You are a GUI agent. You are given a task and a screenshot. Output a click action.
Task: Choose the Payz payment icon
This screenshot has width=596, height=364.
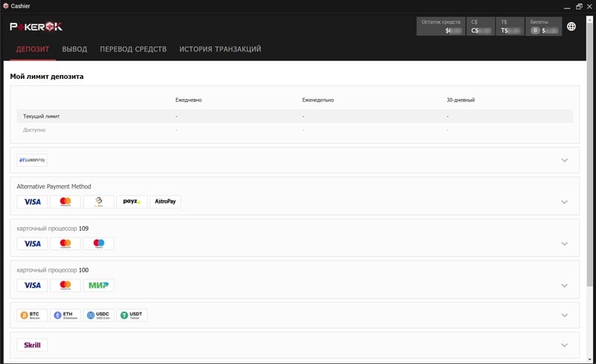(x=132, y=202)
